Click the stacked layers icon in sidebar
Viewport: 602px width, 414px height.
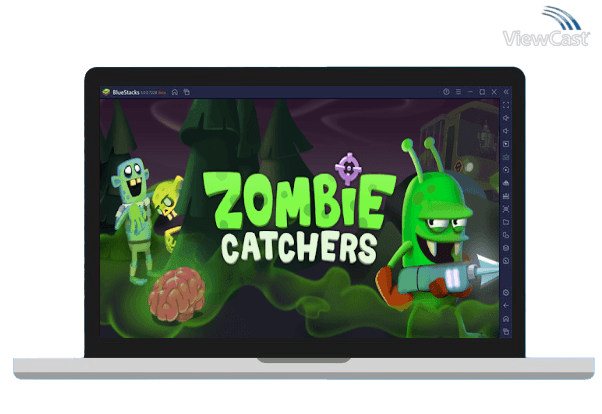click(x=506, y=248)
